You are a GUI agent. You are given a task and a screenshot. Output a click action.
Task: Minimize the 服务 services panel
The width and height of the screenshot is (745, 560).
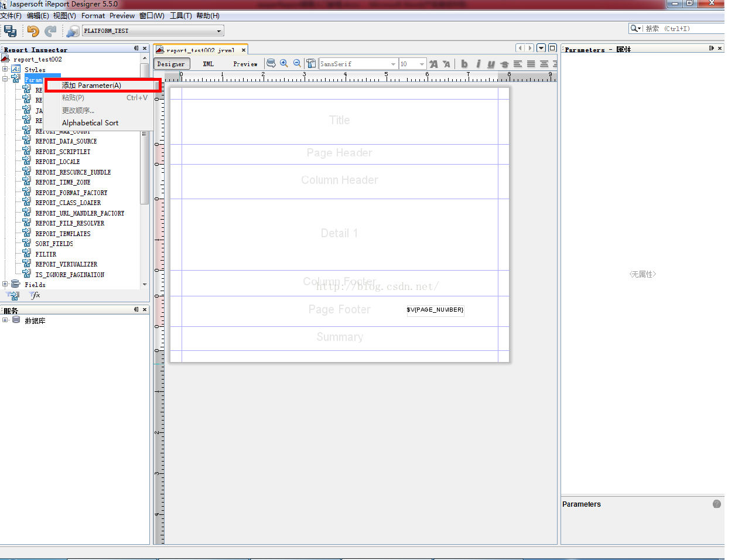tap(136, 309)
